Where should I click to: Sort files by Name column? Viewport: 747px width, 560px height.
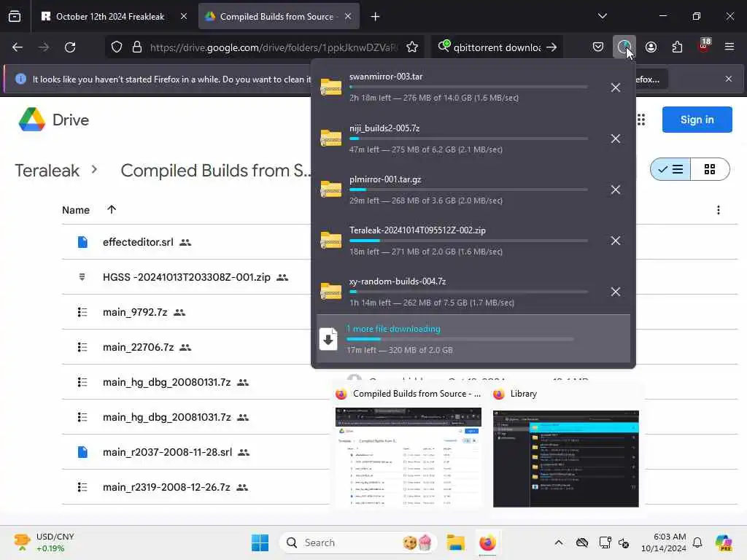click(x=76, y=210)
